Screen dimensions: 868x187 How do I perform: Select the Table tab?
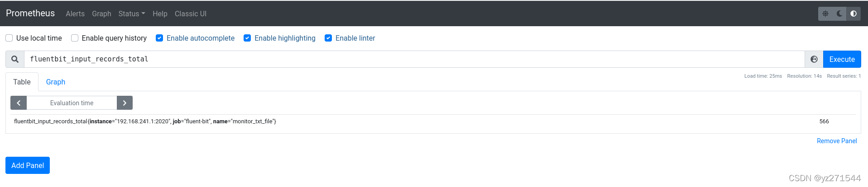[x=22, y=82]
